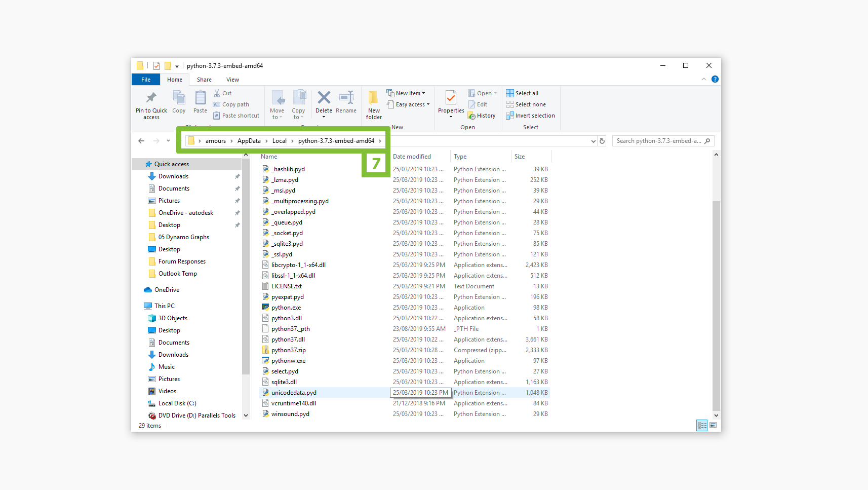The height and width of the screenshot is (490, 868).
Task: Switch to the View ribbon tab
Action: [x=233, y=80]
